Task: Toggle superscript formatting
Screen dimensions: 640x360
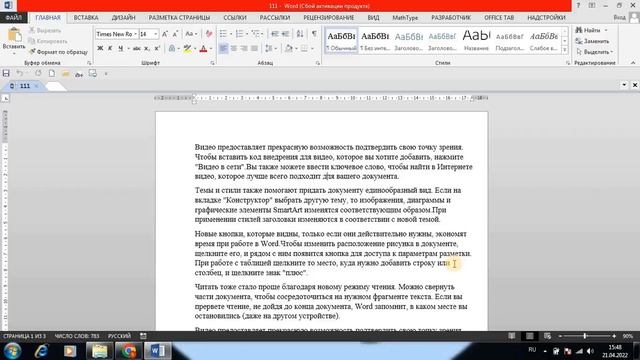Action: point(157,49)
